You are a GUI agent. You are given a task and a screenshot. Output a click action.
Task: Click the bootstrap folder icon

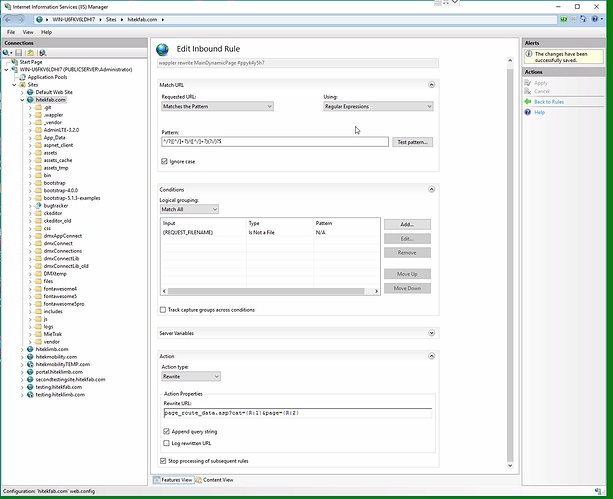[39, 183]
